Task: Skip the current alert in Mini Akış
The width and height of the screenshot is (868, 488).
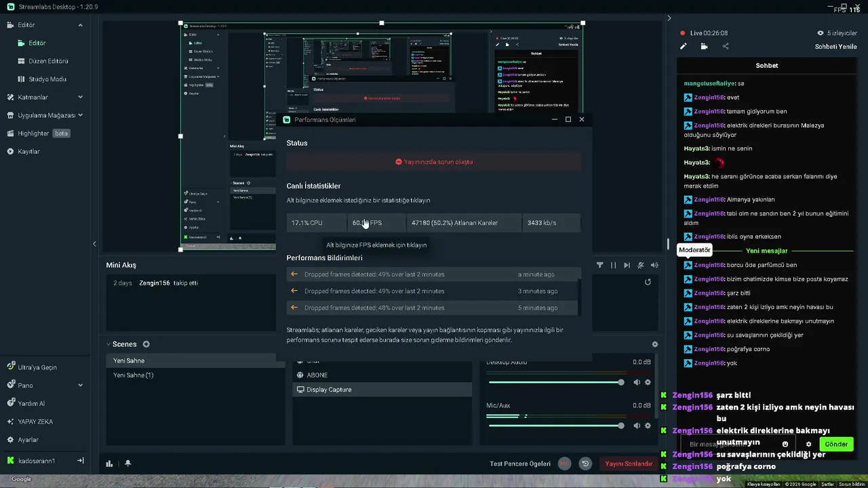Action: click(627, 265)
